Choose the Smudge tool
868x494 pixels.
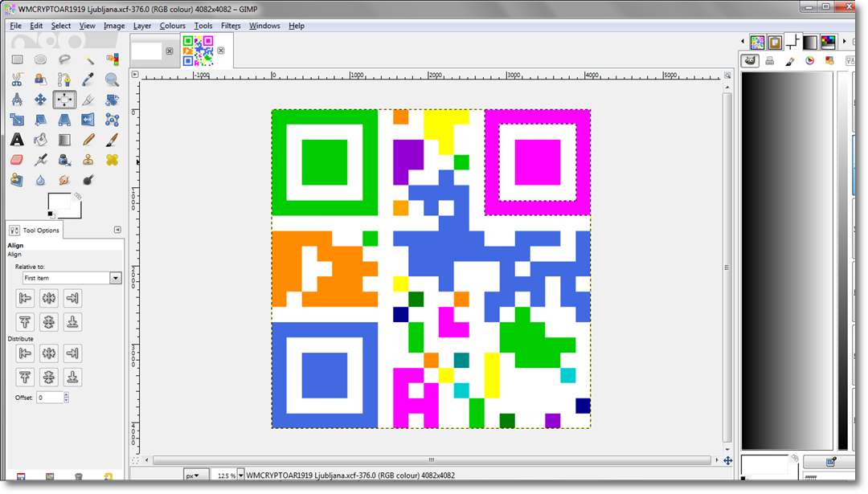(x=64, y=180)
